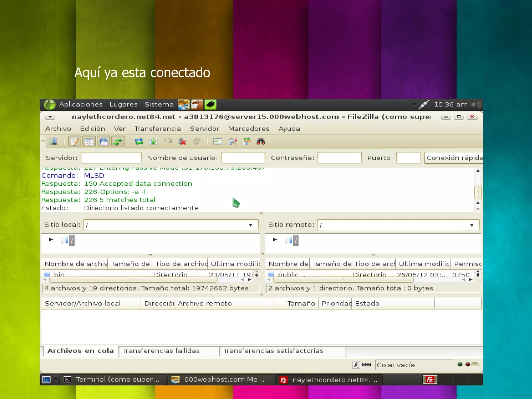The height and width of the screenshot is (399, 532).
Task: Open the Site Manager icon
Action: 53,142
